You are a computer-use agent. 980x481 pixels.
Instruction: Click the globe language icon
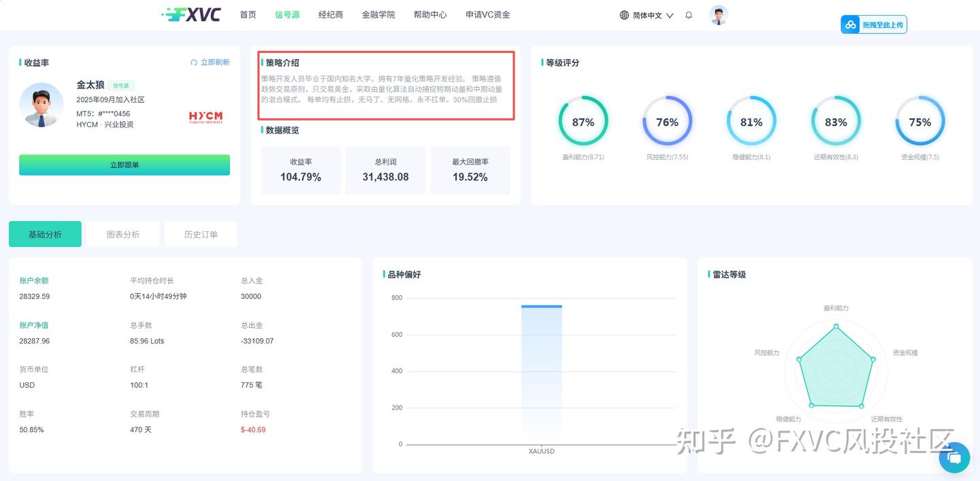tap(624, 15)
